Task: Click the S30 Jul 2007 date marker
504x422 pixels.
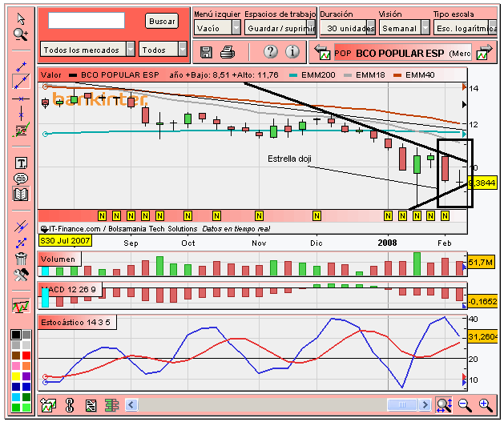Action: pyautogui.click(x=65, y=240)
